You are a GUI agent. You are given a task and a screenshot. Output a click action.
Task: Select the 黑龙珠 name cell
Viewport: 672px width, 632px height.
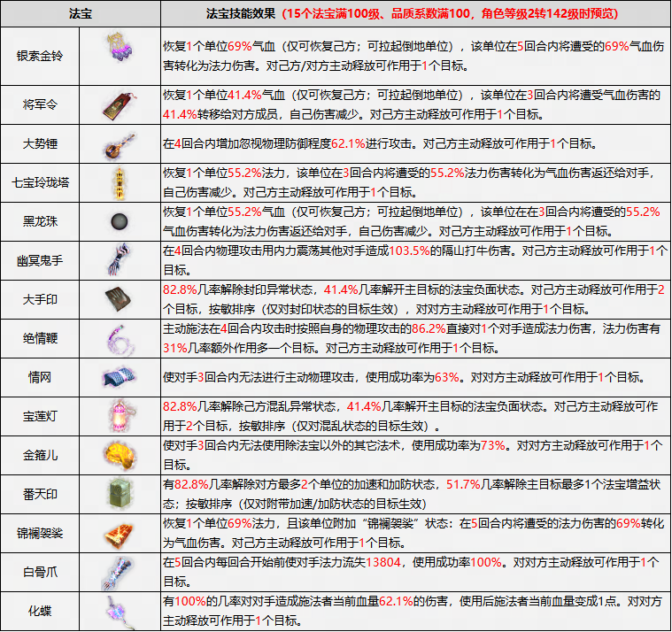point(40,221)
